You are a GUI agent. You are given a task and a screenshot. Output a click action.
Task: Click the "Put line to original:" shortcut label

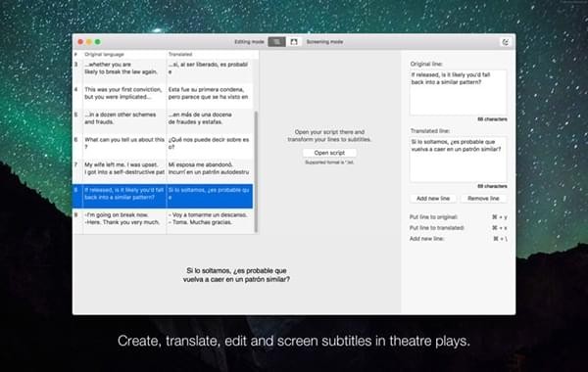[x=433, y=217]
